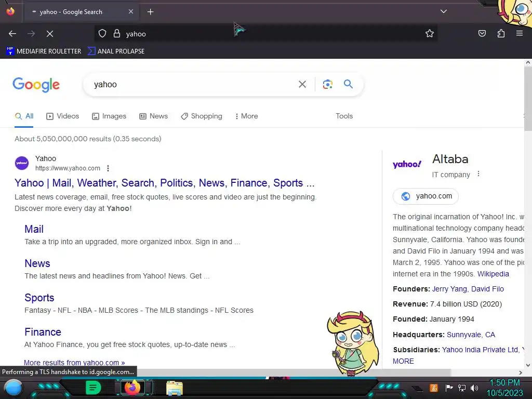
Task: Go back with the browser back arrow
Action: click(x=12, y=34)
